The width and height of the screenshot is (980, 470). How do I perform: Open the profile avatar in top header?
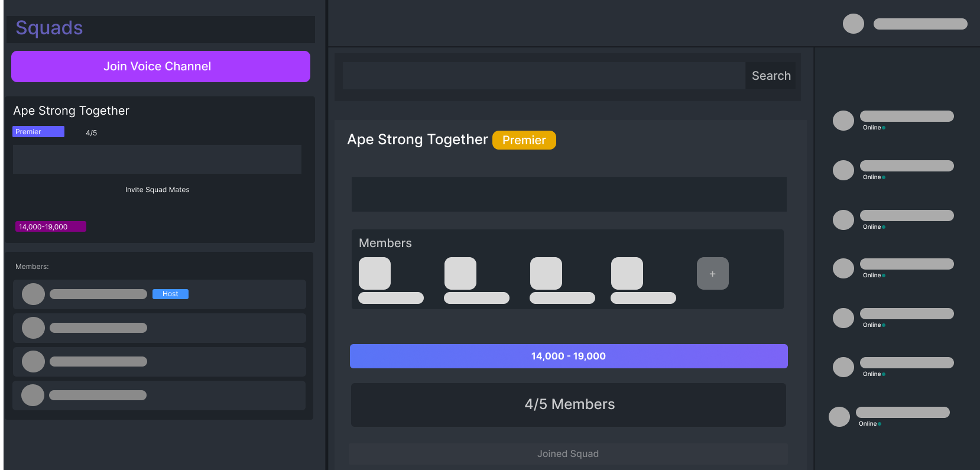click(x=853, y=24)
